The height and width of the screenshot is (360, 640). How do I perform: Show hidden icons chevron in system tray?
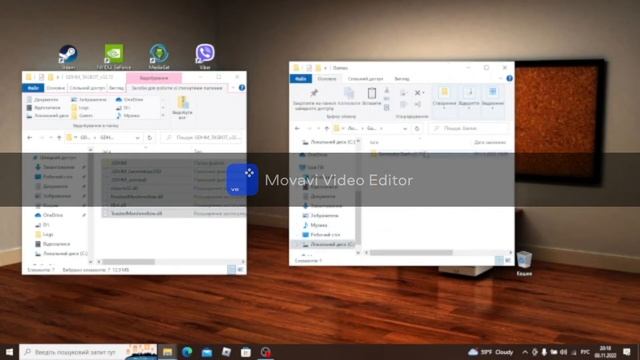click(x=525, y=352)
